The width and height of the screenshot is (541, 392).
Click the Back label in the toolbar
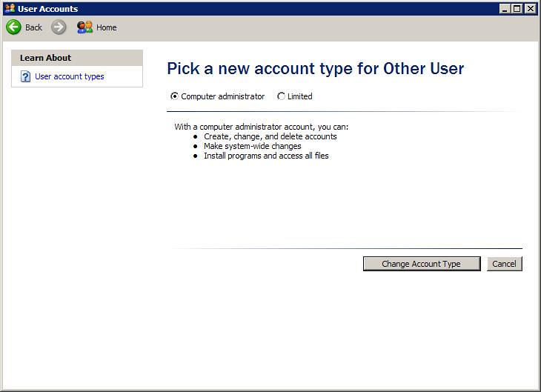33,27
